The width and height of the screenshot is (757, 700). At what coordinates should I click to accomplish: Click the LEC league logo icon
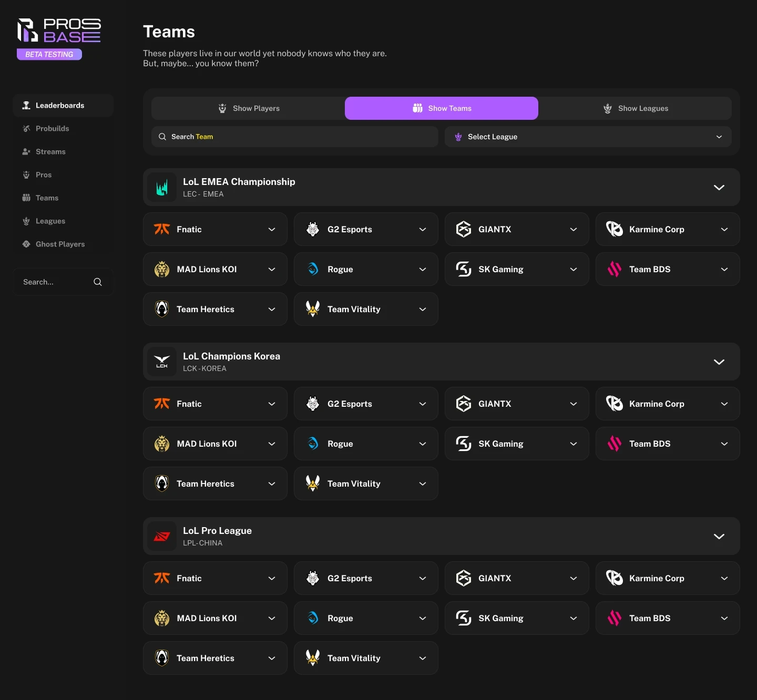pyautogui.click(x=162, y=188)
